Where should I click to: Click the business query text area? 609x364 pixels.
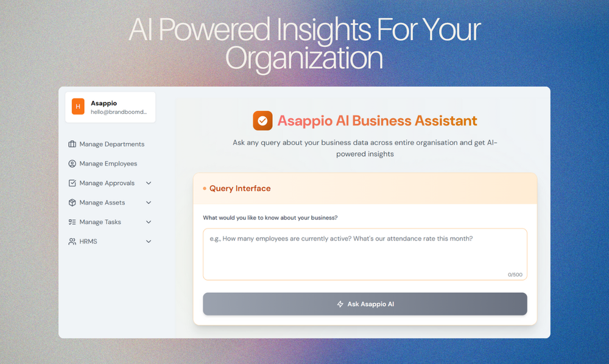click(x=365, y=253)
